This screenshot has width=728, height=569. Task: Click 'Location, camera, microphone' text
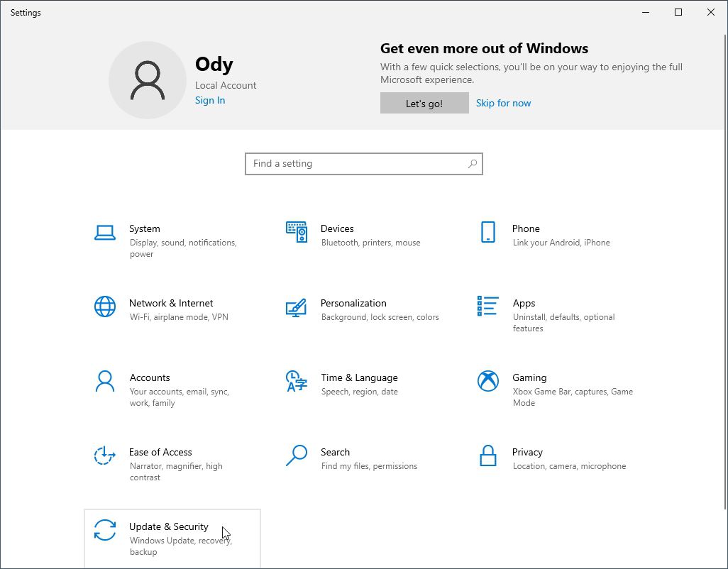(x=569, y=466)
